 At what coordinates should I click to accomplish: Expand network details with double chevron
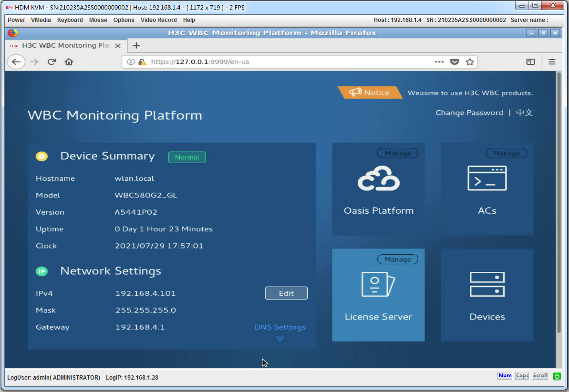(x=280, y=338)
